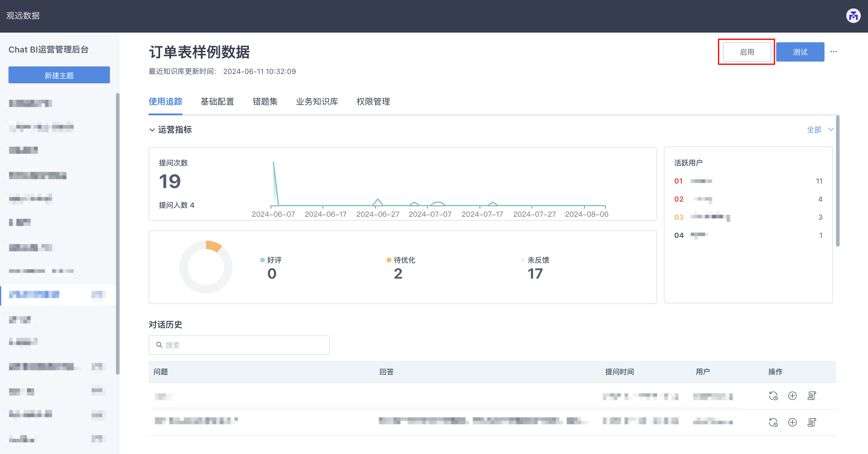Open the 错题集 tab

click(x=265, y=102)
